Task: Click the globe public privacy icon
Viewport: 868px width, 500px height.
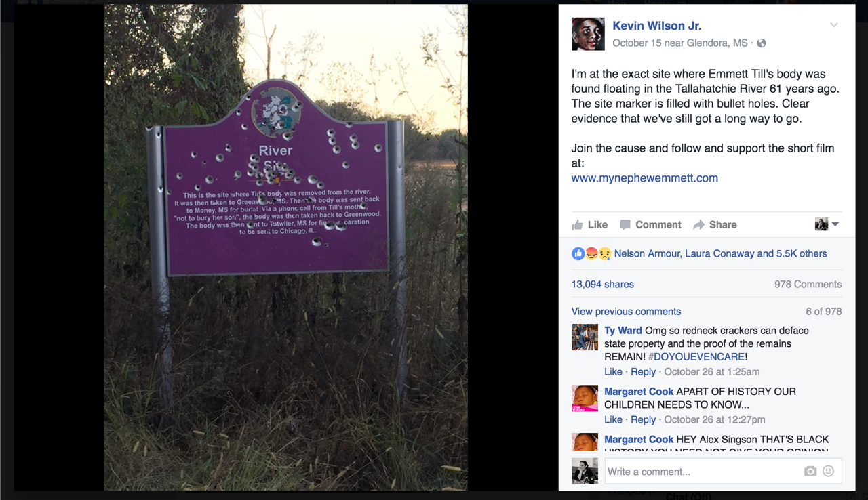Action: pyautogui.click(x=762, y=43)
